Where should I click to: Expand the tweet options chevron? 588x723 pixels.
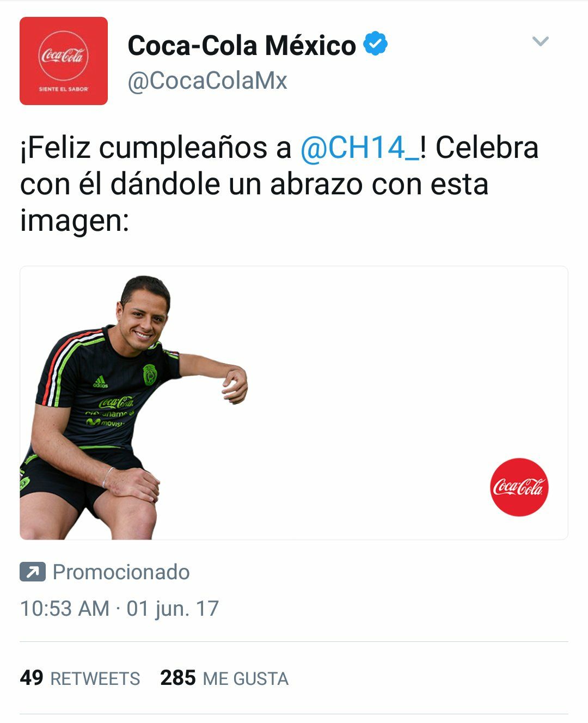click(x=540, y=41)
